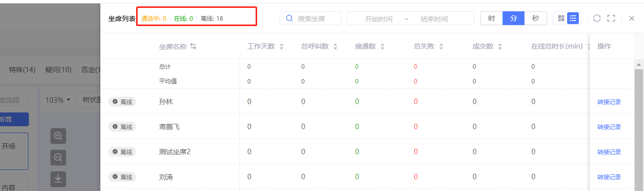Click agent name 刘涛
The height and width of the screenshot is (191, 644).
coord(166,177)
